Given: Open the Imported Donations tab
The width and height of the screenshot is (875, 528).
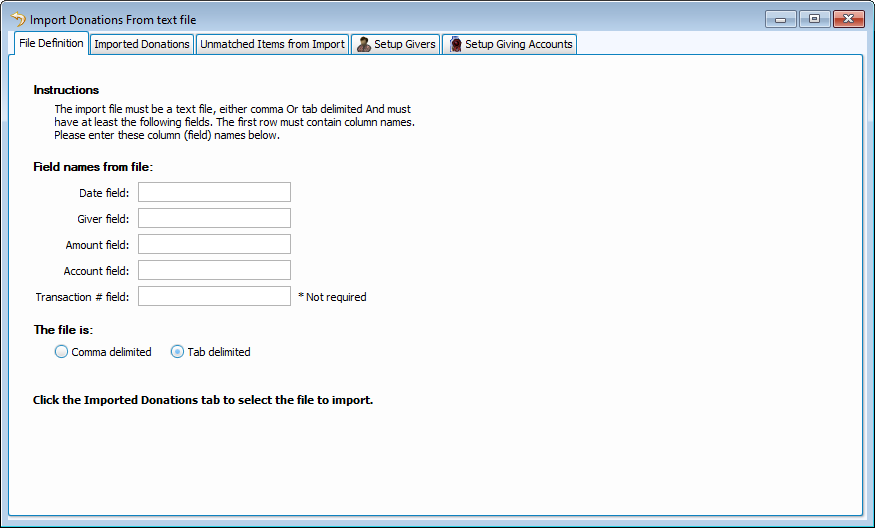Looking at the screenshot, I should (142, 45).
